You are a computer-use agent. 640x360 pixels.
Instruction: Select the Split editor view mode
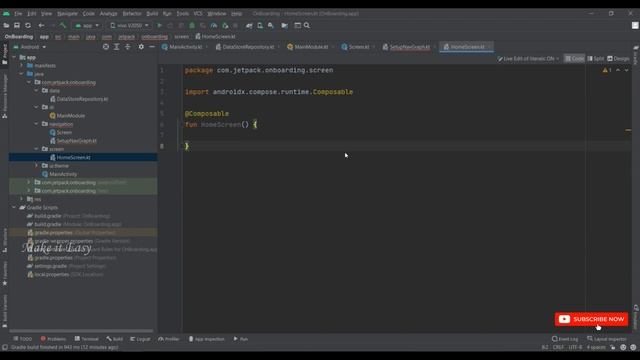pyautogui.click(x=596, y=59)
